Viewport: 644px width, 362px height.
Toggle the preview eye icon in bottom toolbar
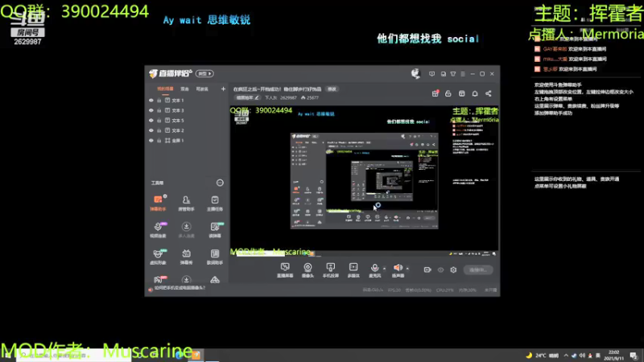click(440, 269)
